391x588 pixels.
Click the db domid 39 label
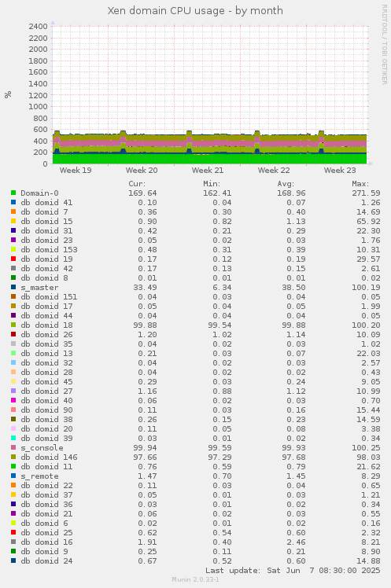tap(46, 438)
